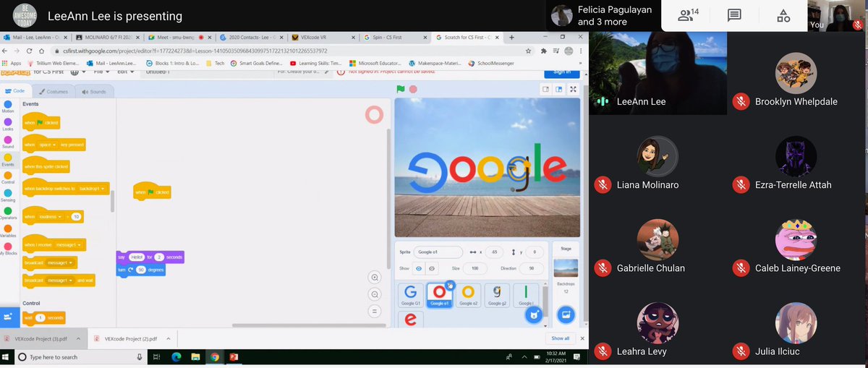This screenshot has height=368, width=868.
Task: Open message1 dropdown in when I receive block
Action: pyautogui.click(x=69, y=244)
